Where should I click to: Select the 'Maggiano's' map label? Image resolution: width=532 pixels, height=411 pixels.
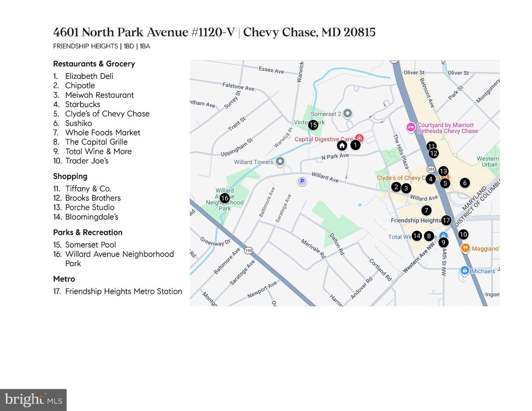coord(486,249)
